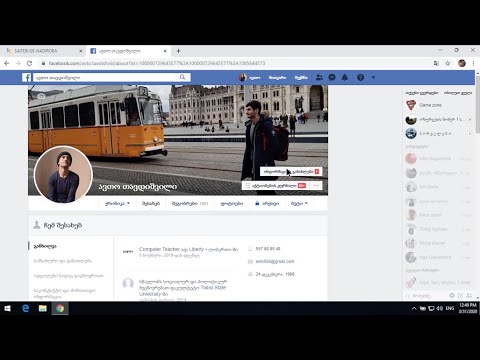Image resolution: width=480 pixels, height=360 pixels.
Task: Expand the account dropdown arrow in header
Action: click(x=373, y=77)
